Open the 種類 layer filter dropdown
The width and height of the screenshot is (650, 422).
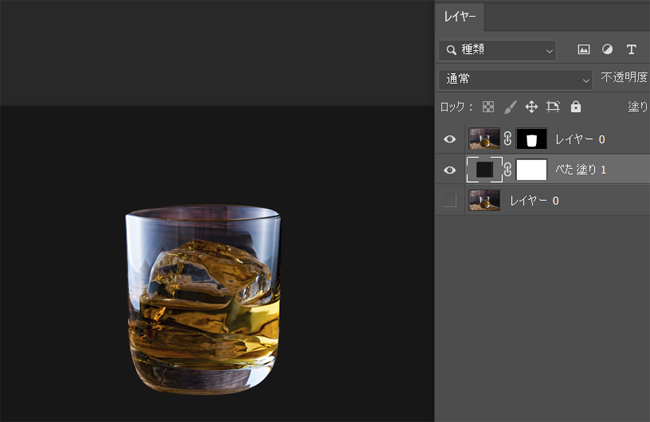pos(497,49)
